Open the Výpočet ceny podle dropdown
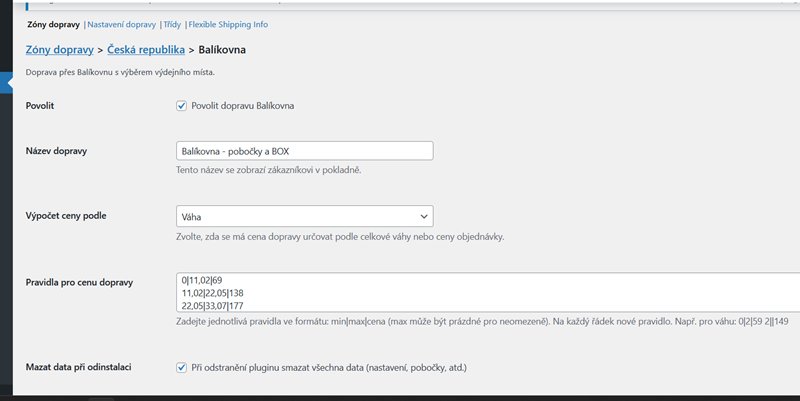The image size is (800, 401). (303, 216)
